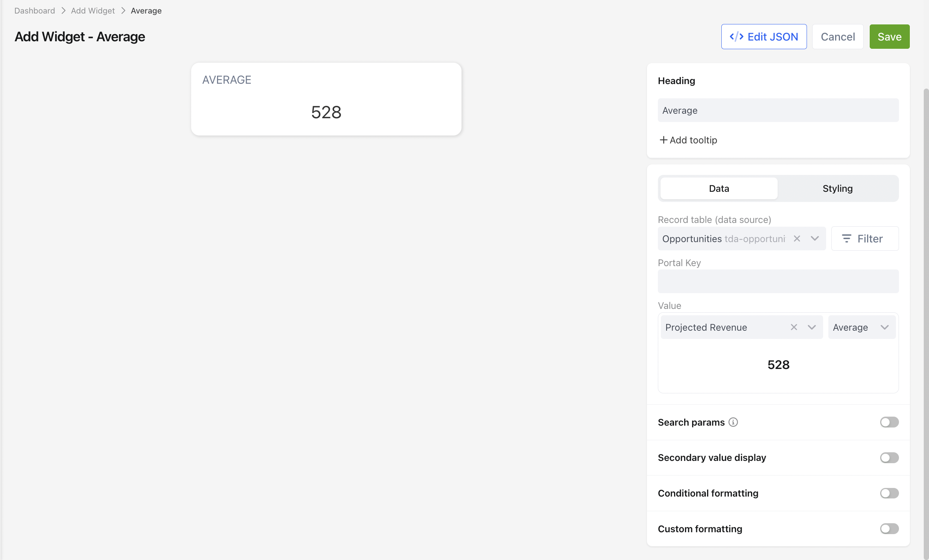929x560 pixels.
Task: Enable the Search params toggle
Action: tap(889, 422)
